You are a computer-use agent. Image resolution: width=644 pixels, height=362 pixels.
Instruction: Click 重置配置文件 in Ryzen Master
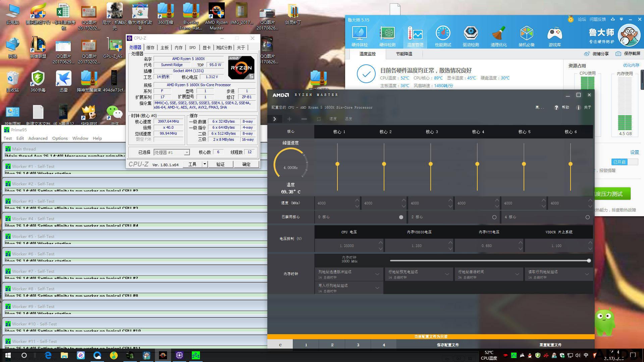[x=550, y=345]
